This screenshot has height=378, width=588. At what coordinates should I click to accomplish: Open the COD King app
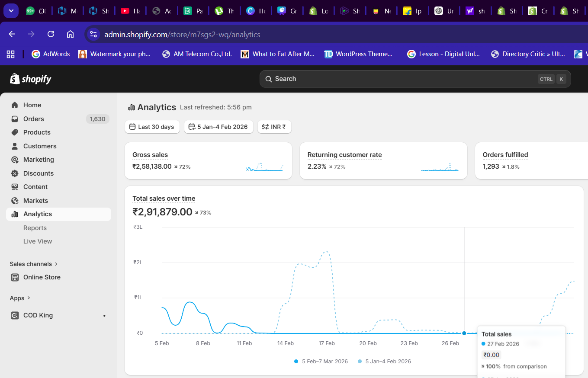[38, 315]
